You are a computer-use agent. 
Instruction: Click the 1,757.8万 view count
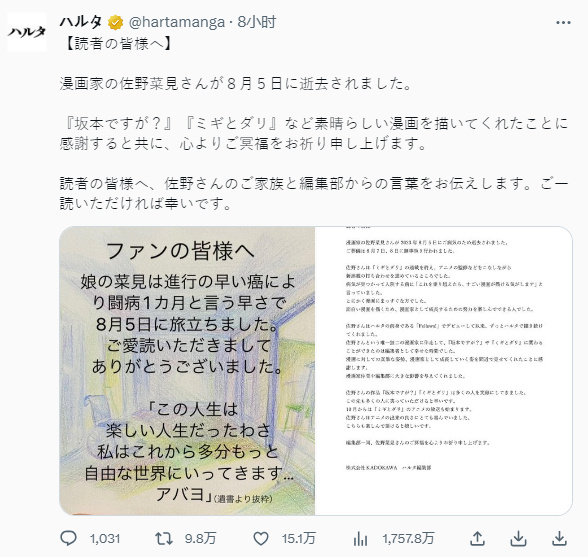point(408,539)
